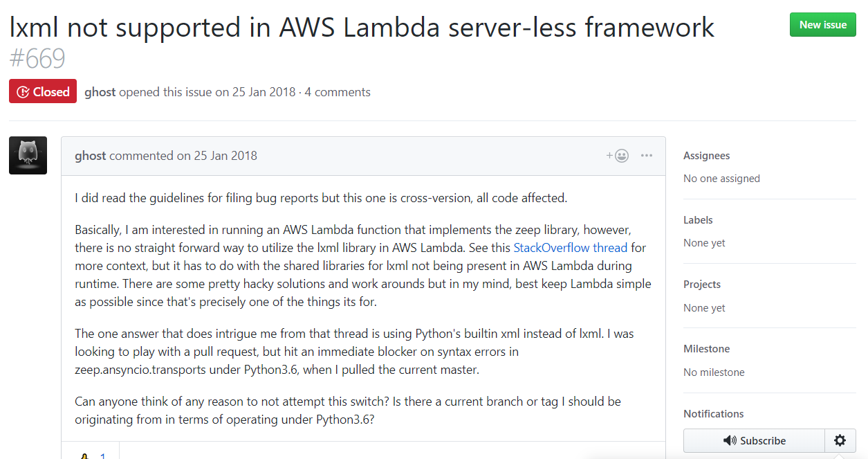Click the New issue button
This screenshot has width=868, height=459.
[823, 25]
